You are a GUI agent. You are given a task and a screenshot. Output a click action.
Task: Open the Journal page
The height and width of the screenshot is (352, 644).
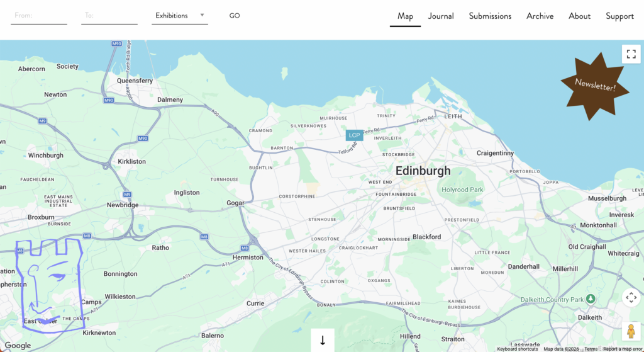click(441, 16)
